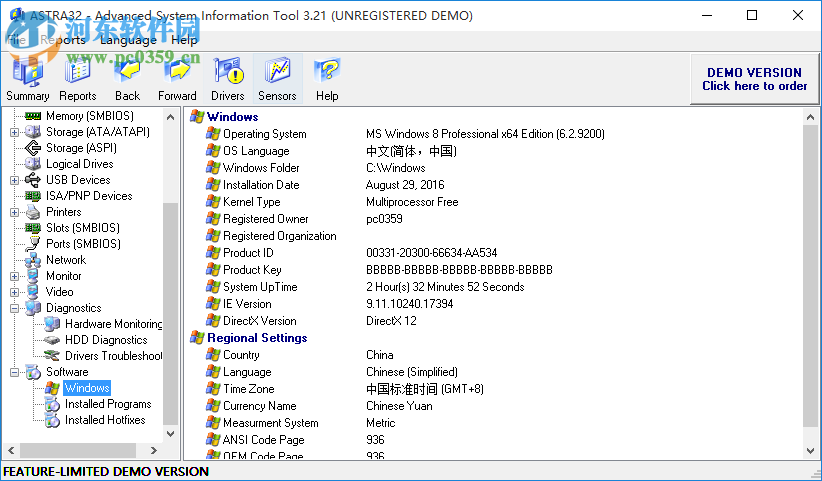Click the Logical Drives icon

point(33,164)
